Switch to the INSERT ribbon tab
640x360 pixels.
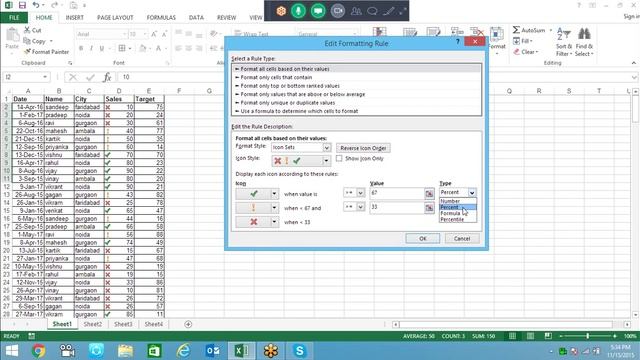[x=74, y=18]
